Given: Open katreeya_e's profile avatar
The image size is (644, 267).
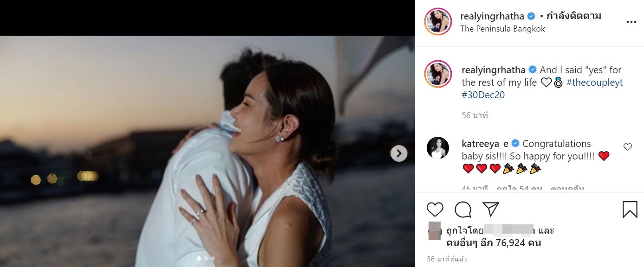Looking at the screenshot, I should pyautogui.click(x=438, y=148).
